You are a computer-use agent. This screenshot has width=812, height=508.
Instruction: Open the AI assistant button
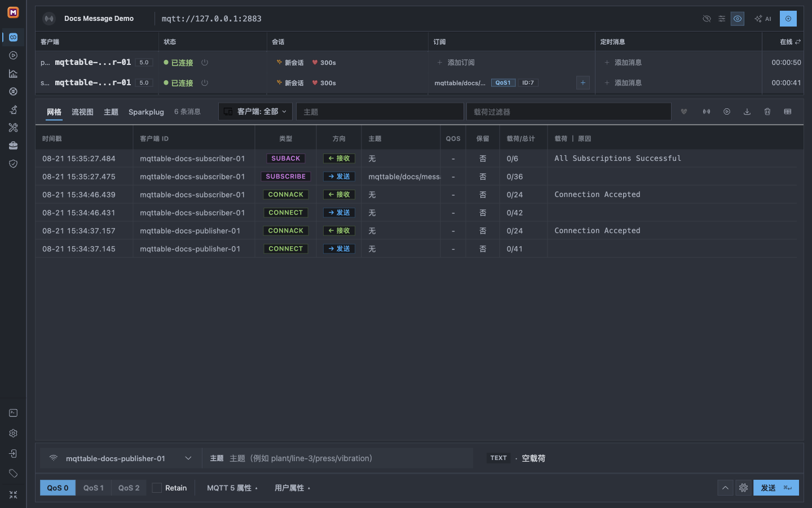coord(763,19)
